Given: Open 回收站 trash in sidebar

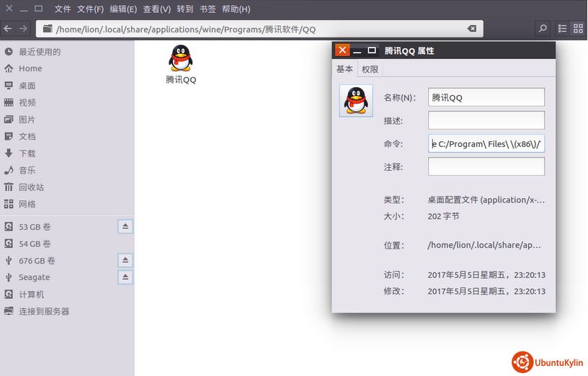Looking at the screenshot, I should (31, 187).
